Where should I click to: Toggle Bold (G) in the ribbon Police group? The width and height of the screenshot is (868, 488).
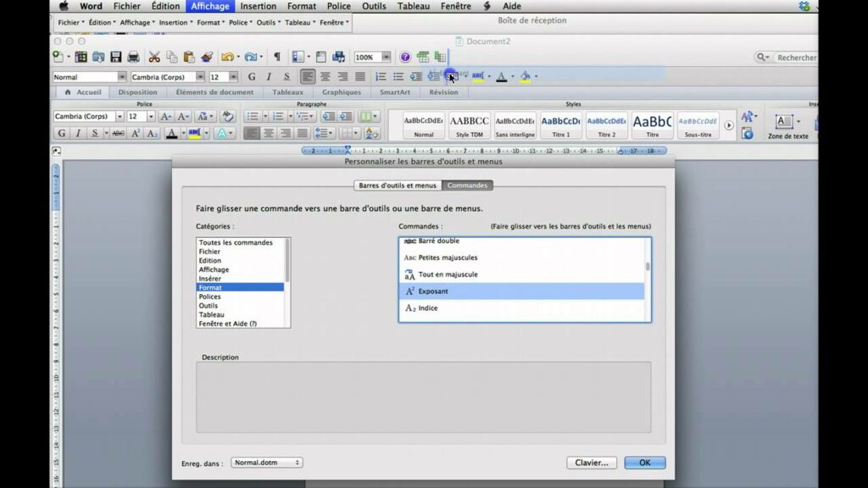pyautogui.click(x=62, y=133)
